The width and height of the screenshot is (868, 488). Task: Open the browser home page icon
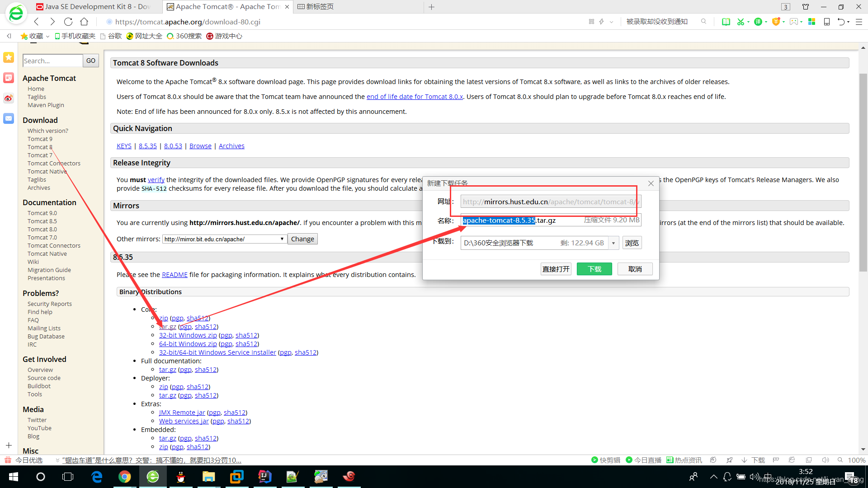(x=84, y=22)
